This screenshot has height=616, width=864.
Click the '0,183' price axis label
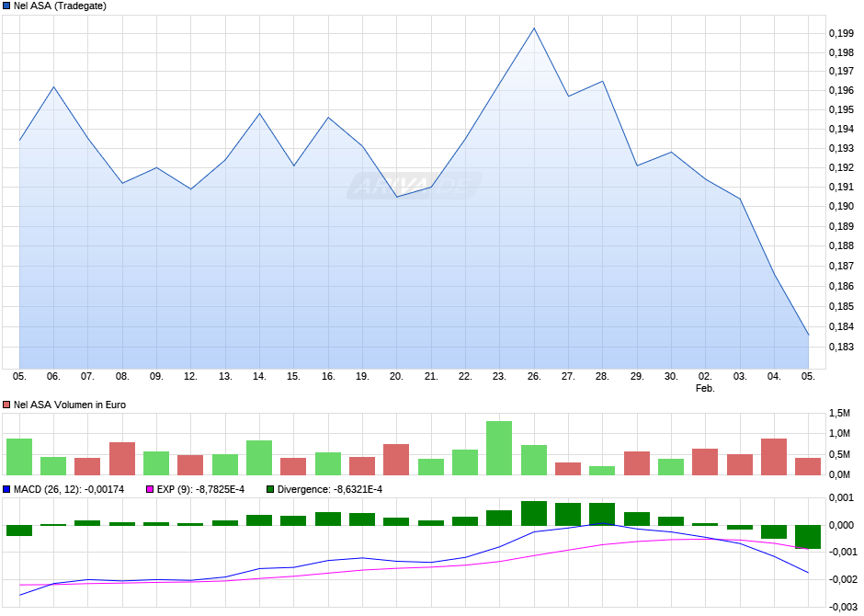[841, 348]
